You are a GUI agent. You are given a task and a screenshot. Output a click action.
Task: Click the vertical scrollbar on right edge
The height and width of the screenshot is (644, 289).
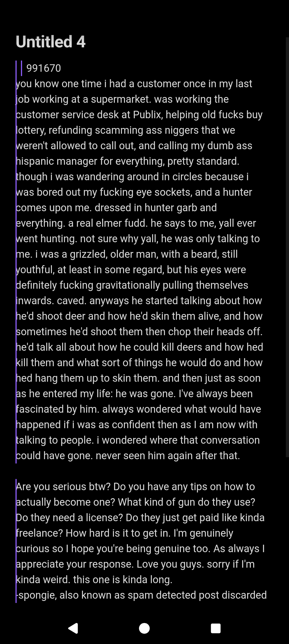pyautogui.click(x=287, y=247)
